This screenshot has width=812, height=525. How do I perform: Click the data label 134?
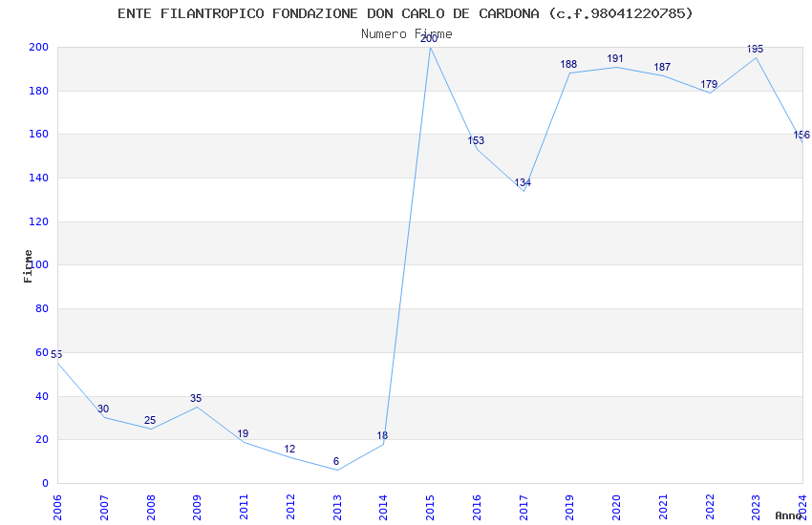pos(523,182)
